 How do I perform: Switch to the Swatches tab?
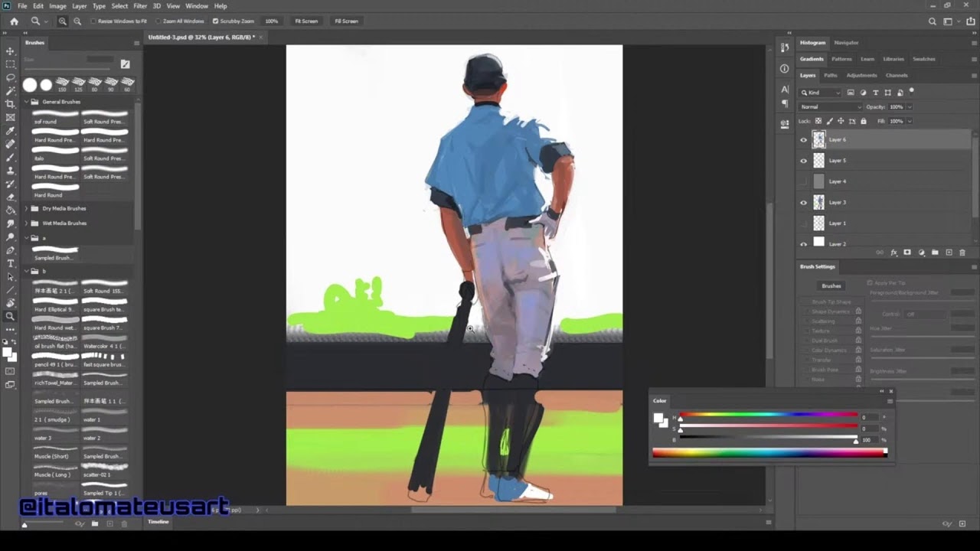click(x=924, y=59)
